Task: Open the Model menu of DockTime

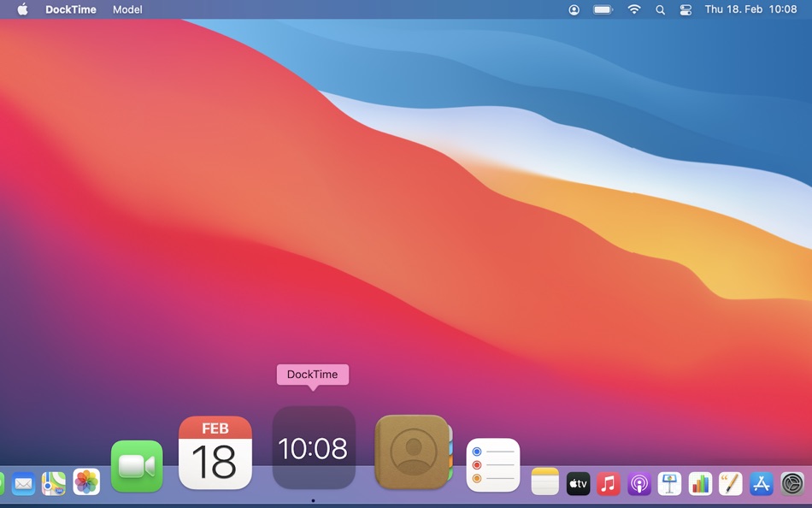Action: coord(127,9)
